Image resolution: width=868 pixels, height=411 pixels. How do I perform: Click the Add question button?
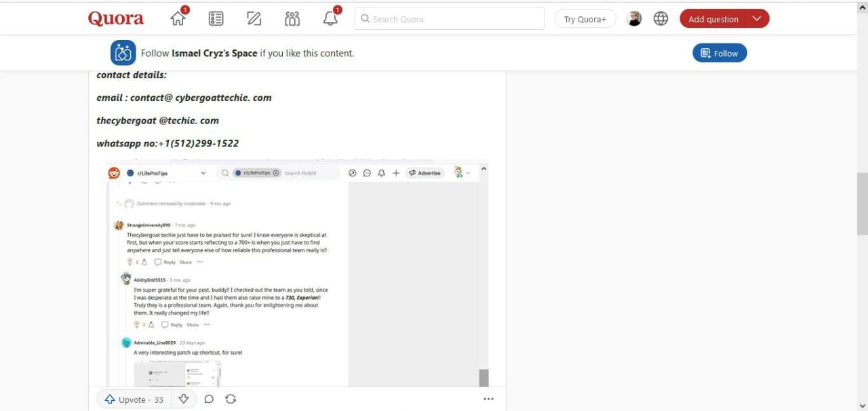click(713, 19)
